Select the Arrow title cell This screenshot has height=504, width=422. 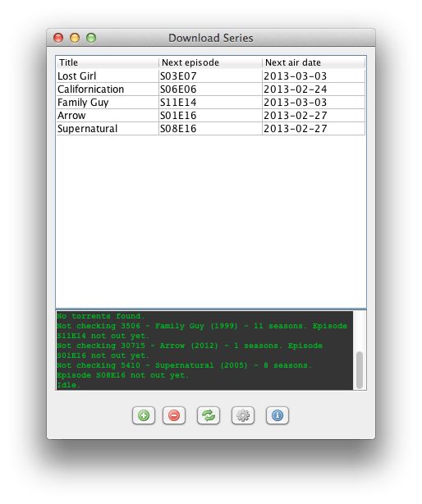click(x=108, y=116)
